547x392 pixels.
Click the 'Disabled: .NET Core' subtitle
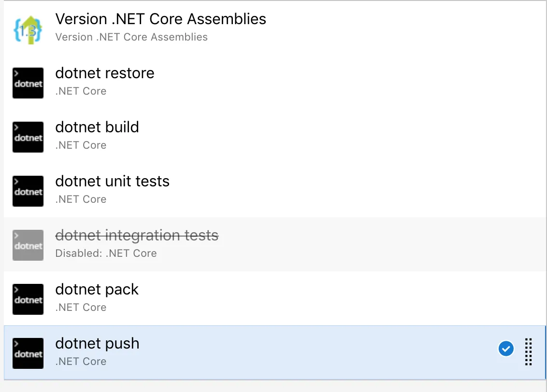[x=106, y=253]
